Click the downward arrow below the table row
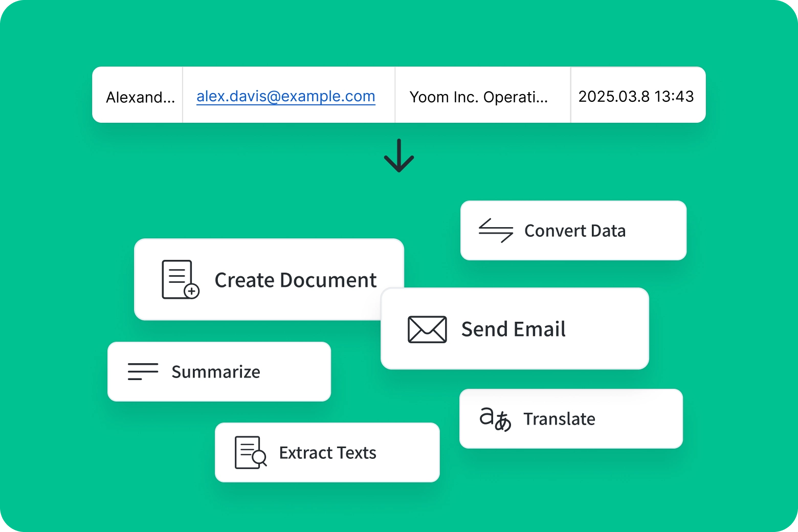The height and width of the screenshot is (532, 798). pyautogui.click(x=399, y=156)
